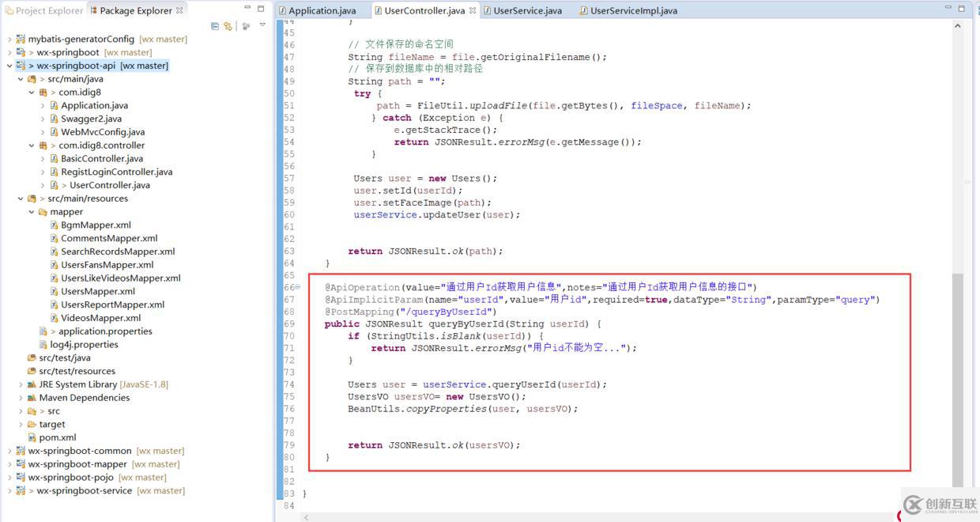Image resolution: width=980 pixels, height=522 pixels.
Task: Switch to the Project Explorer tab
Action: tap(43, 10)
